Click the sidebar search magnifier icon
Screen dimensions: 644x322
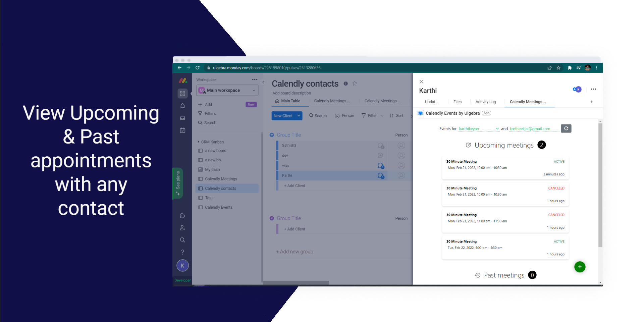tap(182, 240)
